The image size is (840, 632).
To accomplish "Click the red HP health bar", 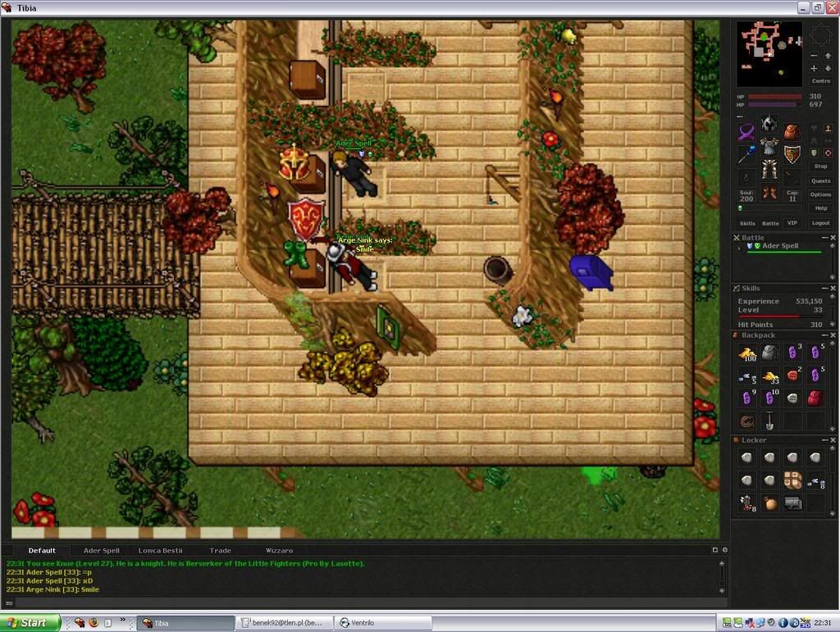I will coord(774,97).
